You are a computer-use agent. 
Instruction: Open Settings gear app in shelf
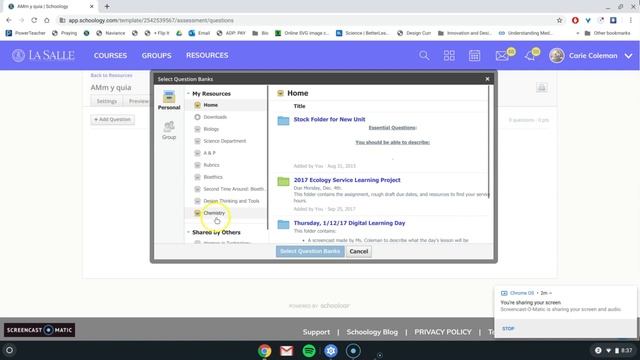[331, 351]
